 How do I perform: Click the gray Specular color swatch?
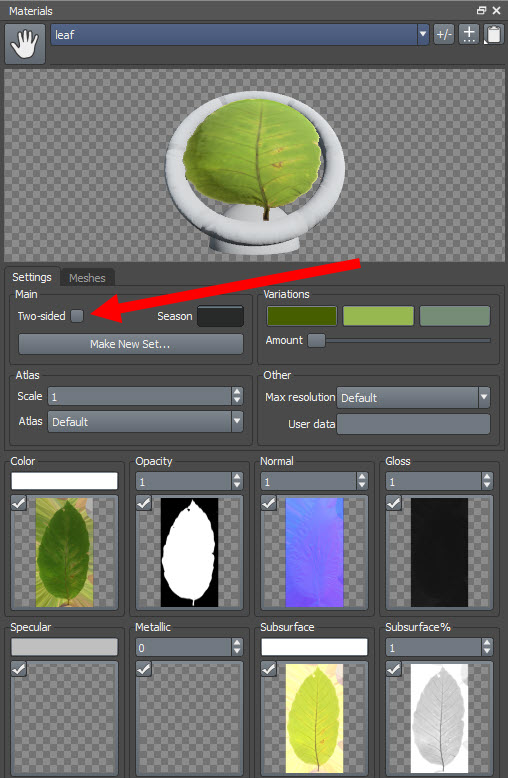click(x=64, y=647)
